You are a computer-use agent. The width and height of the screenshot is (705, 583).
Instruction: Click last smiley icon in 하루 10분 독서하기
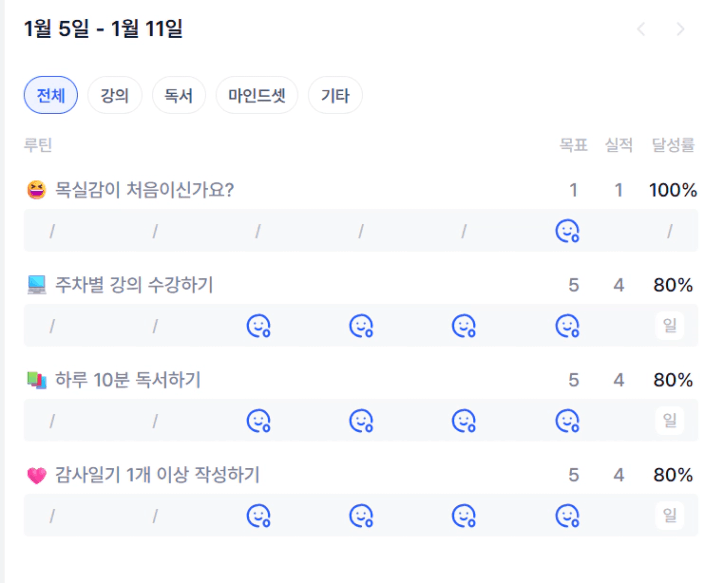[x=567, y=421]
